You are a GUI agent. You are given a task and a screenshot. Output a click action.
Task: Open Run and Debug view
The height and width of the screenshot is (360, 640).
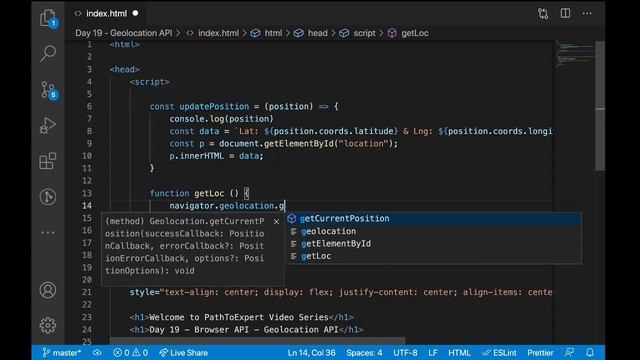[x=48, y=125]
